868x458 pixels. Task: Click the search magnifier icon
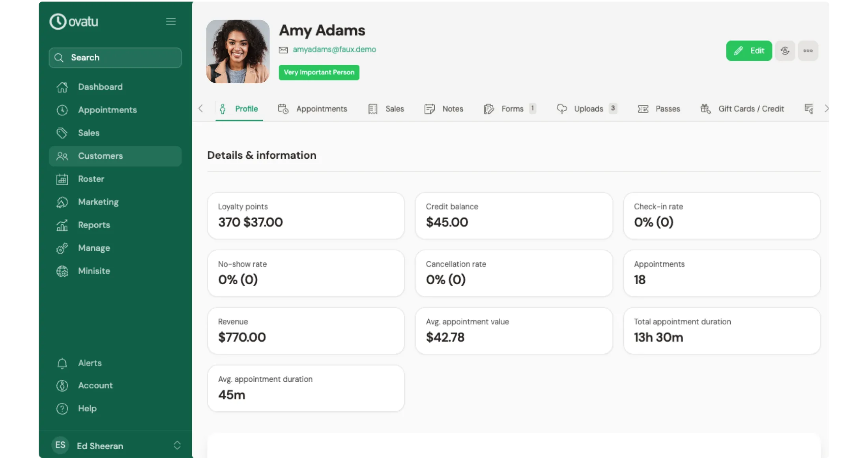coord(59,58)
